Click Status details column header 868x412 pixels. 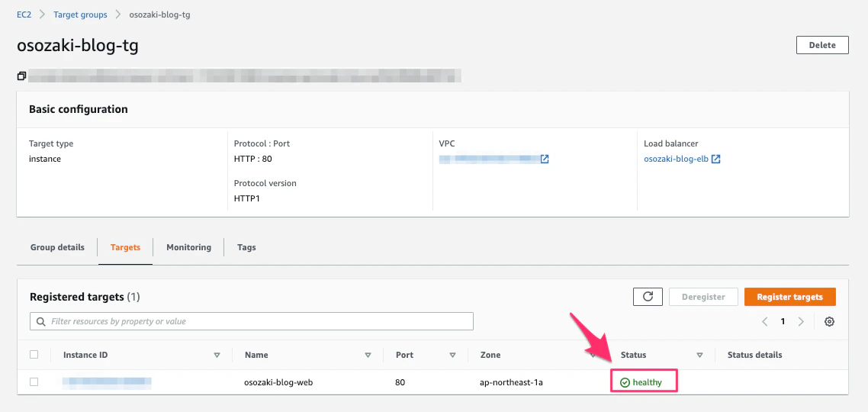pyautogui.click(x=754, y=355)
